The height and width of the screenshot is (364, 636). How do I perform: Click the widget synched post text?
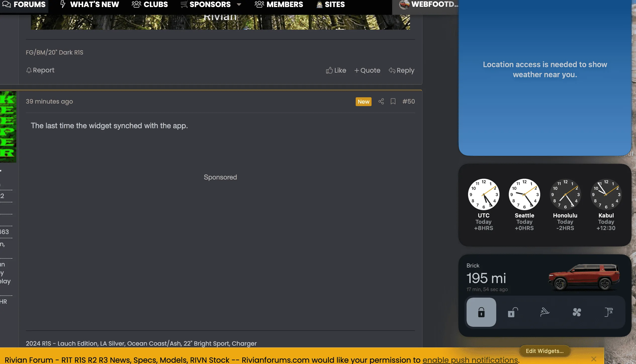pos(109,126)
